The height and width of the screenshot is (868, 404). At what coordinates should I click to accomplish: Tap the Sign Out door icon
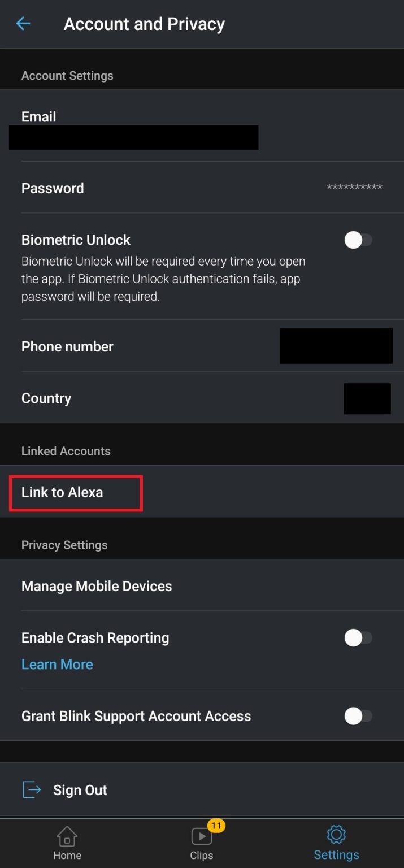(x=31, y=789)
